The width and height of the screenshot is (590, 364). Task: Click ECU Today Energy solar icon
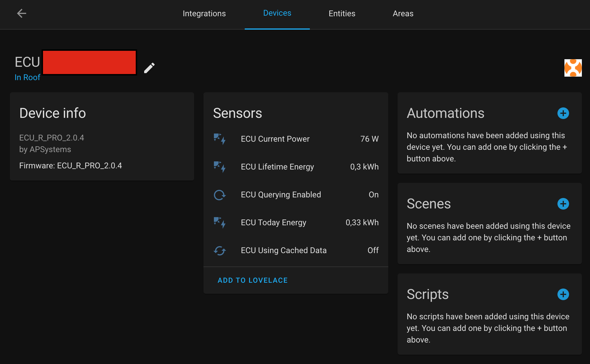[220, 223]
